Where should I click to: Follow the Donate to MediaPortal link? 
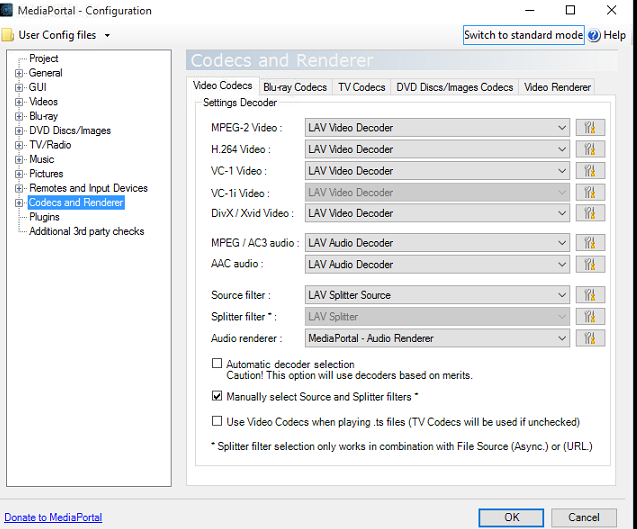click(x=53, y=517)
